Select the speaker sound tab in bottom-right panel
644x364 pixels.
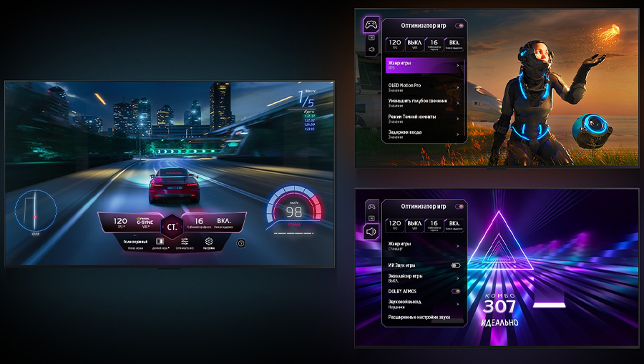click(371, 232)
